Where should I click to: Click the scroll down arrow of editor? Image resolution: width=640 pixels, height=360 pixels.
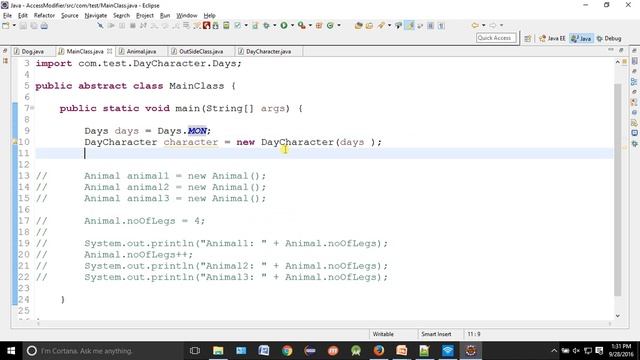[618, 316]
